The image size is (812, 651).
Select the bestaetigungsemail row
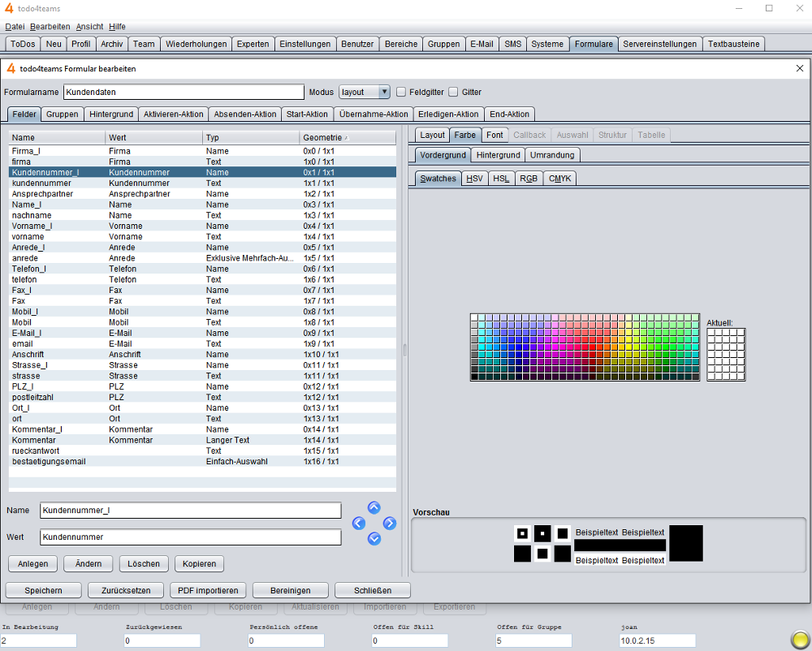(x=202, y=462)
